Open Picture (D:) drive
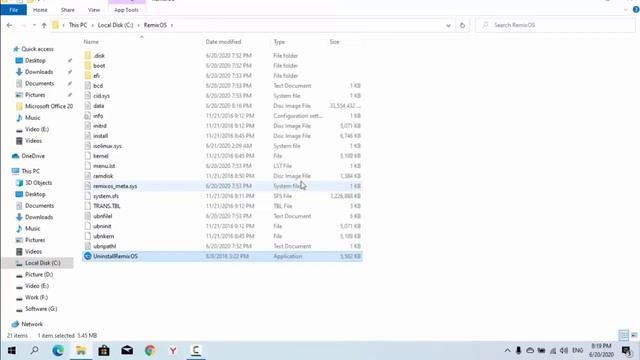The height and width of the screenshot is (360, 640). click(39, 275)
